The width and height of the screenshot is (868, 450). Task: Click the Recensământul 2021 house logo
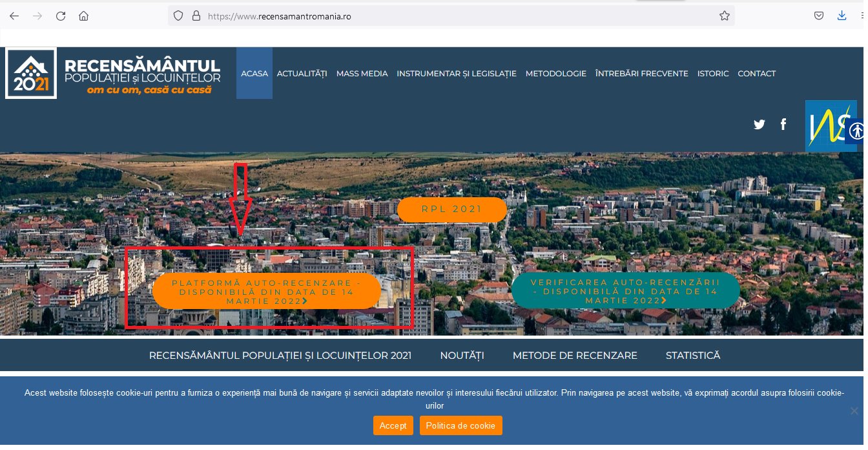coord(31,73)
